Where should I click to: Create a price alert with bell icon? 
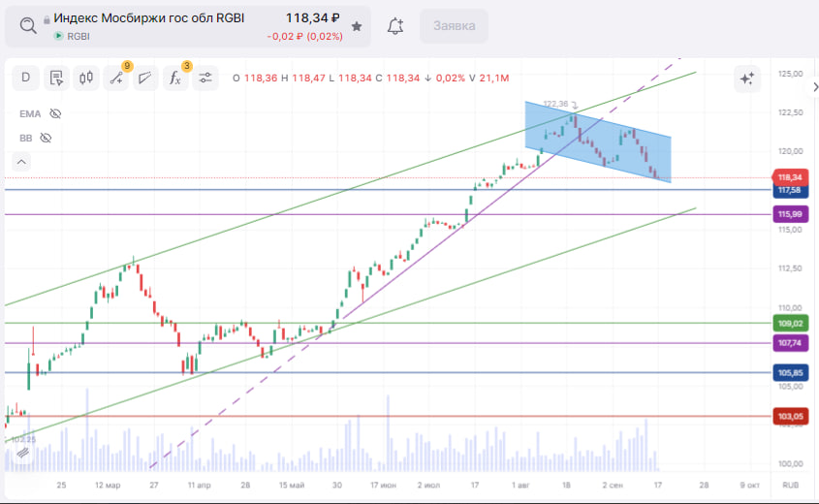tap(395, 26)
